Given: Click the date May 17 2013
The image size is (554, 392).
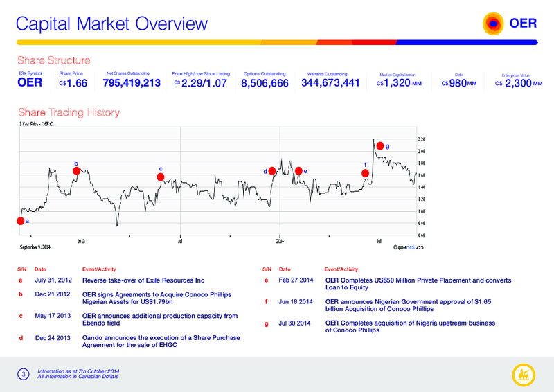Looking at the screenshot, I should coord(53,316).
